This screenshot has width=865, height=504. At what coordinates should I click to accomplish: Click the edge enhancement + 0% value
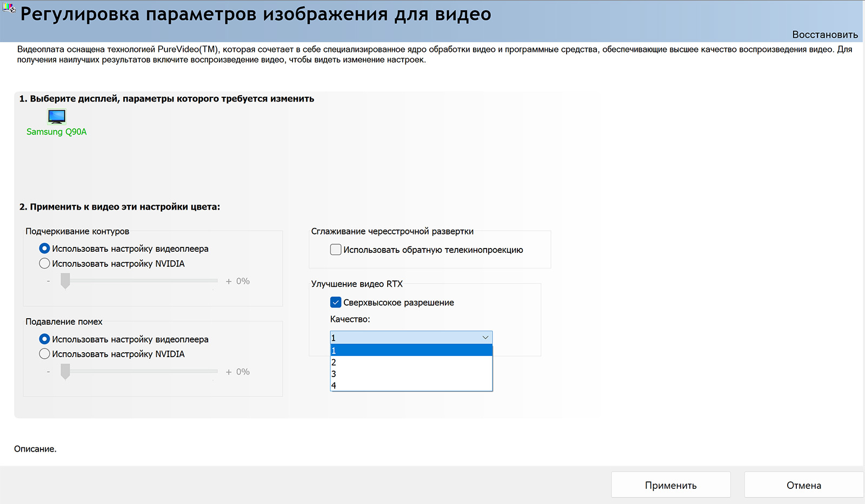pyautogui.click(x=238, y=281)
